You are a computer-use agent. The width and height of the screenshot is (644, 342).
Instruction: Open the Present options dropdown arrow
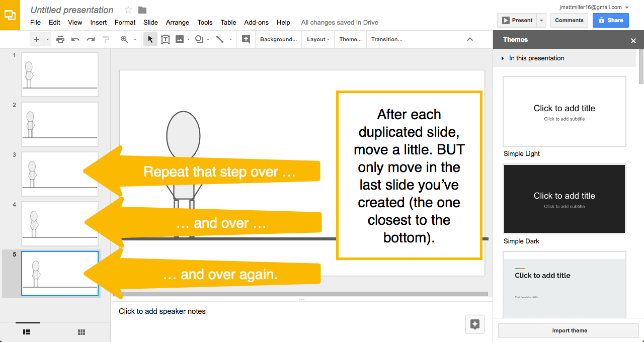(541, 20)
